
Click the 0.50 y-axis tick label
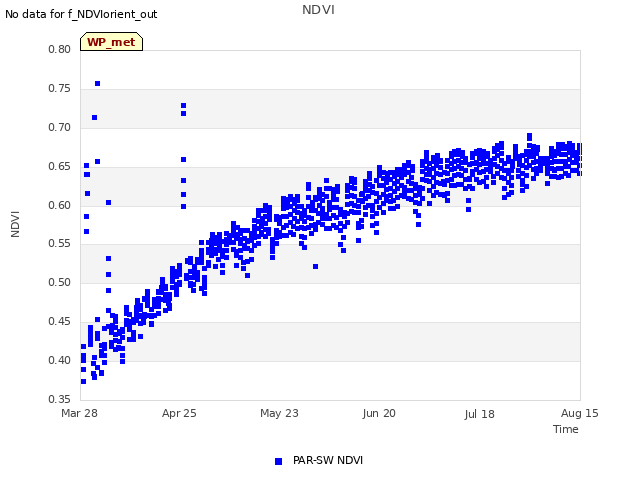[x=60, y=282]
